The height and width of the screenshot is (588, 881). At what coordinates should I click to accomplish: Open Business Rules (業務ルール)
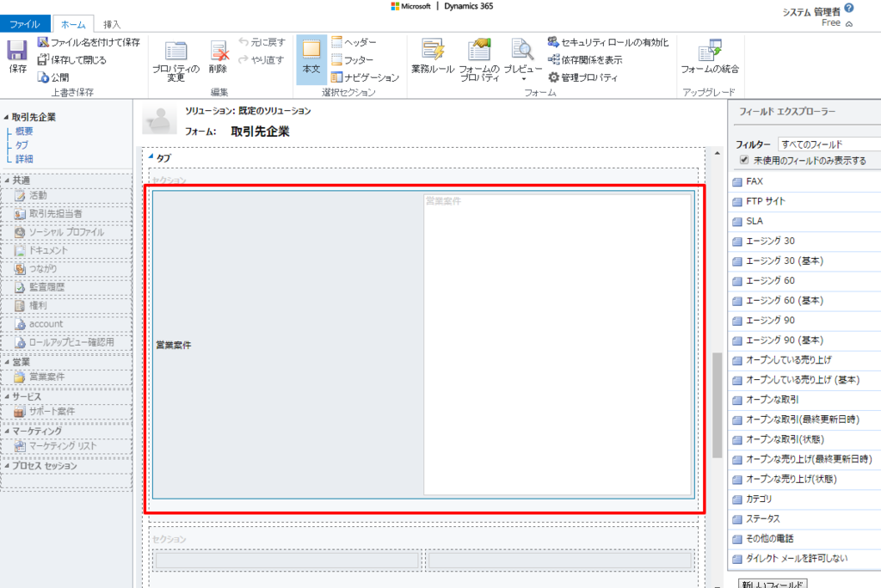tap(433, 56)
